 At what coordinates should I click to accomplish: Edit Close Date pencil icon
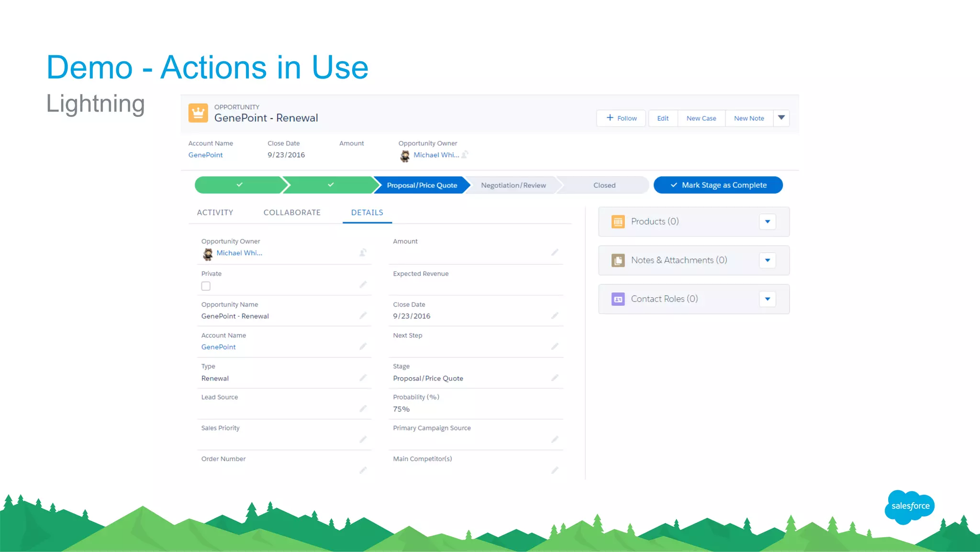pos(555,315)
